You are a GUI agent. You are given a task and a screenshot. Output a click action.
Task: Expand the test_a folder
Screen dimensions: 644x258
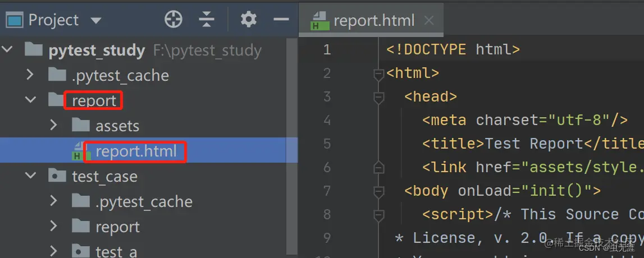coord(53,250)
